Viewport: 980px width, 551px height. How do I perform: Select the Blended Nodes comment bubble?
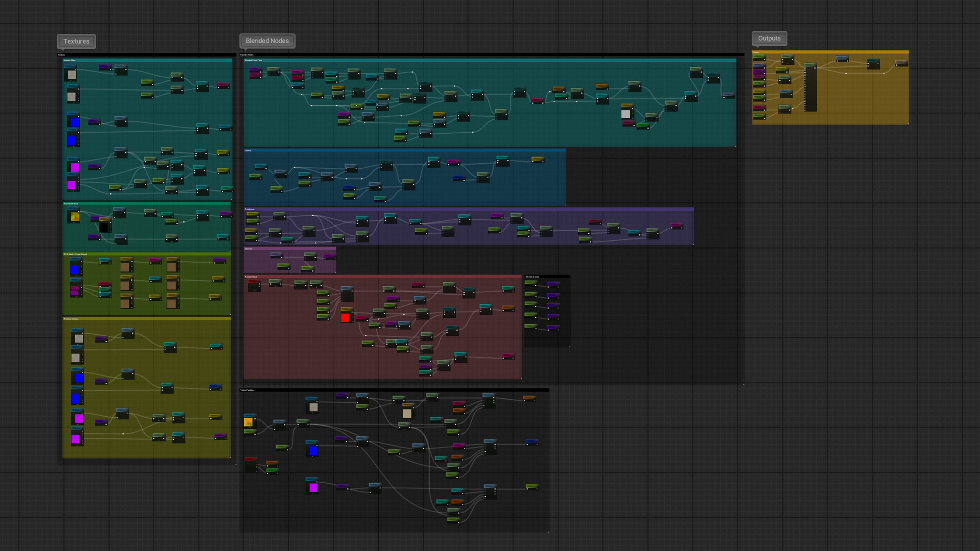tap(267, 41)
